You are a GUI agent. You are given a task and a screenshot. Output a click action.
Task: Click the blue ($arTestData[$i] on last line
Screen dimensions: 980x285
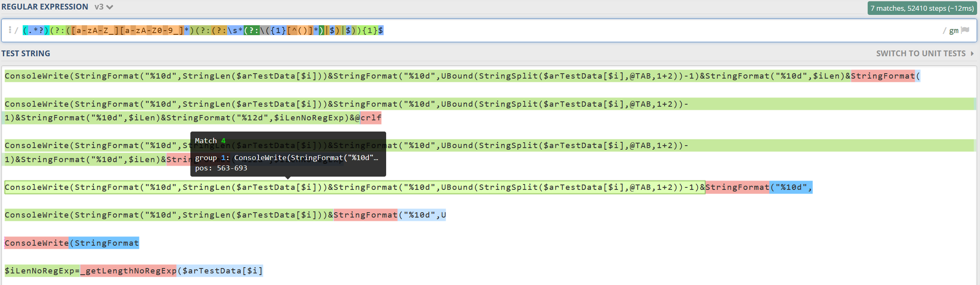tap(220, 271)
